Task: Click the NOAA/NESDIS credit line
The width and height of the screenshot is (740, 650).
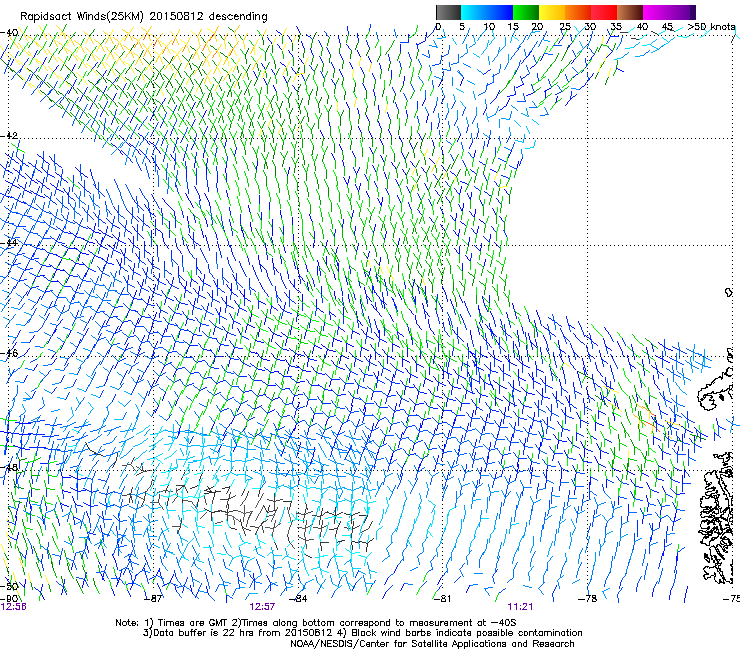Action: 432,644
